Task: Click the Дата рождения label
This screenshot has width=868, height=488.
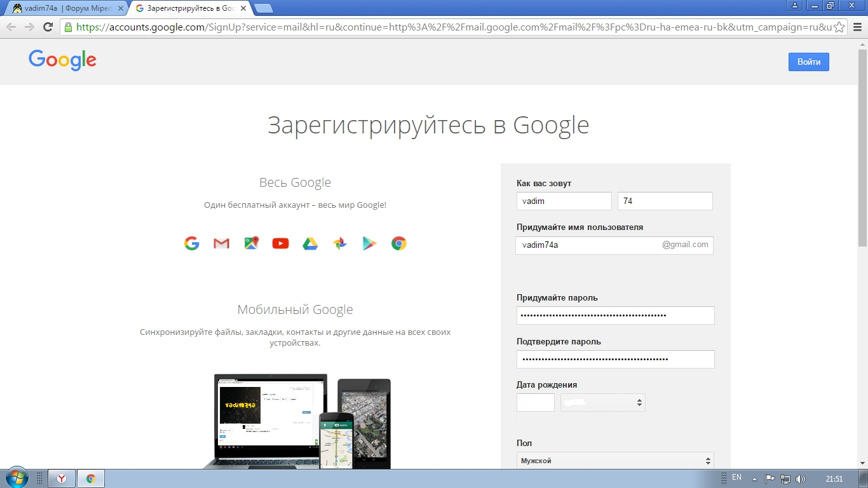Action: tap(546, 384)
